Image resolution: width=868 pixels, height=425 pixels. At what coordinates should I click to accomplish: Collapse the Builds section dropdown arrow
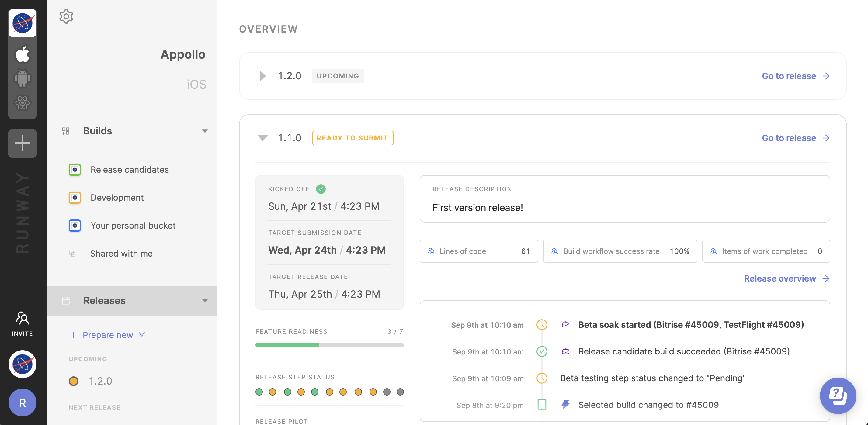tap(205, 131)
